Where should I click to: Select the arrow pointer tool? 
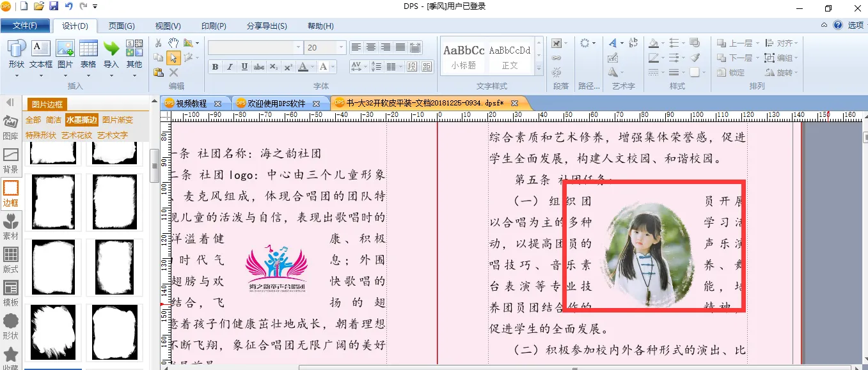173,58
